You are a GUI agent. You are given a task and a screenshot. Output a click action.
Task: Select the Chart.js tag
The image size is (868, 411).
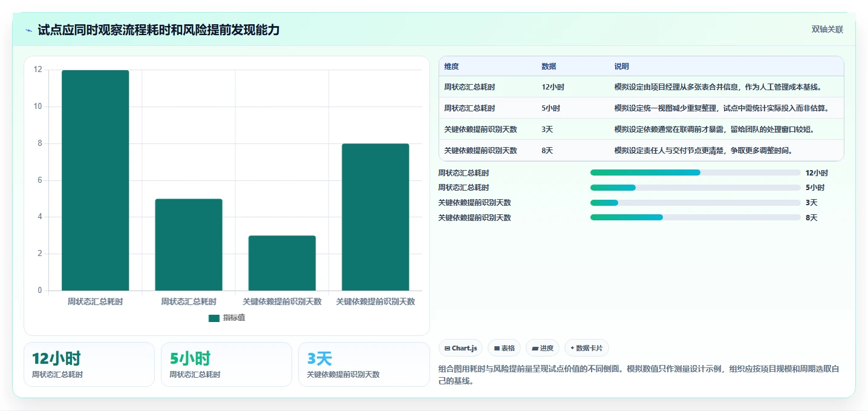coord(460,348)
